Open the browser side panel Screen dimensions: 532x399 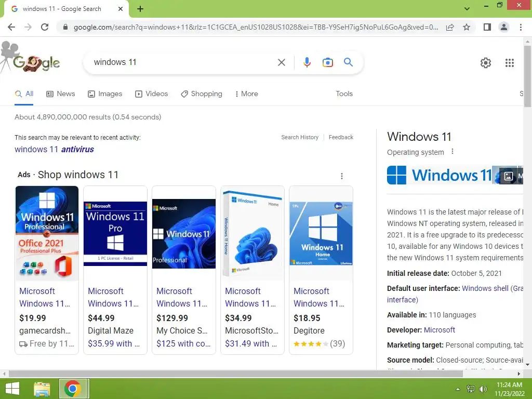pyautogui.click(x=487, y=27)
